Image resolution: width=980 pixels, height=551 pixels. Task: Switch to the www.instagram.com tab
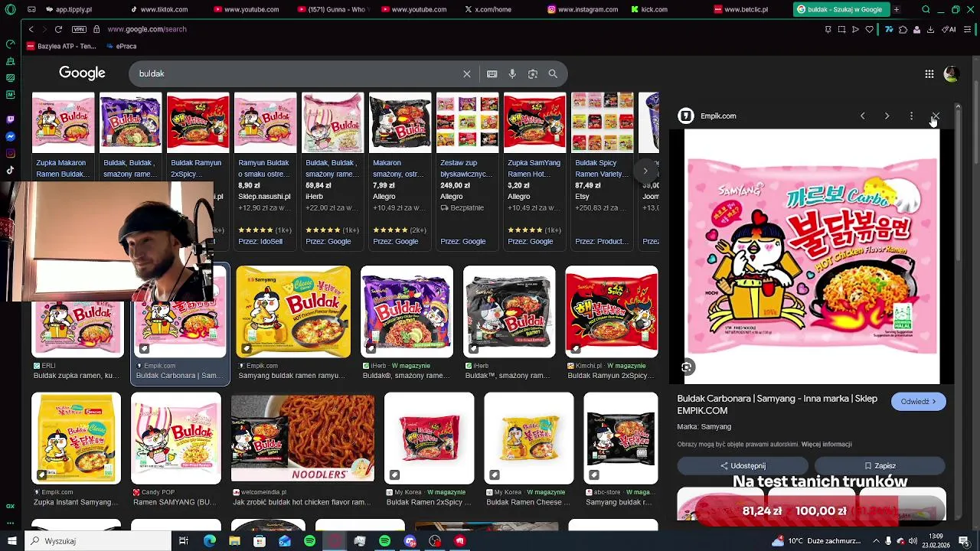pyautogui.click(x=582, y=9)
